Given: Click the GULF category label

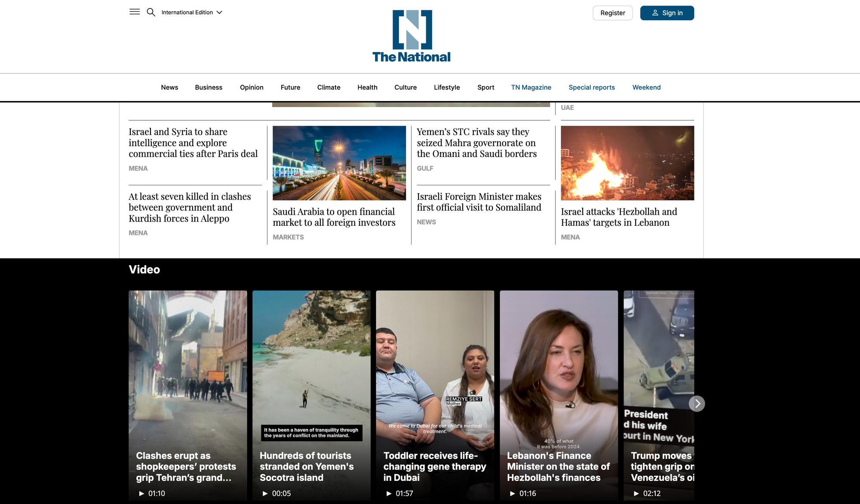Looking at the screenshot, I should (x=425, y=169).
